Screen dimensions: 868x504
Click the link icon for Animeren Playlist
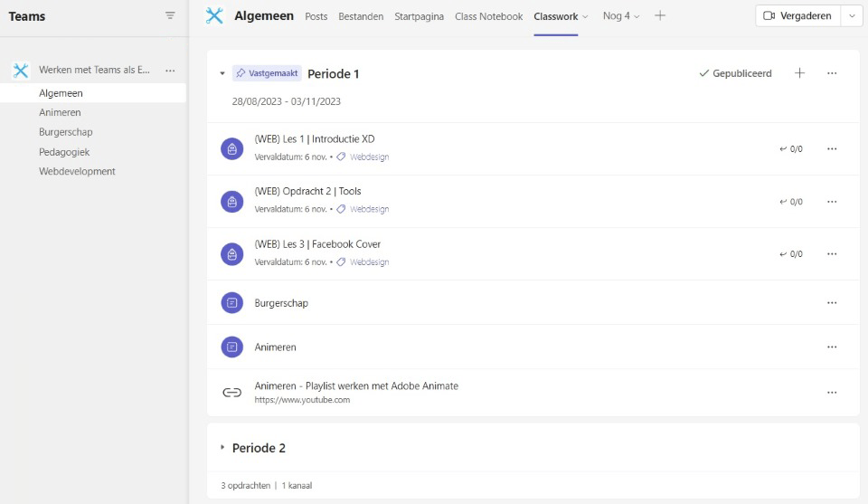tap(232, 393)
